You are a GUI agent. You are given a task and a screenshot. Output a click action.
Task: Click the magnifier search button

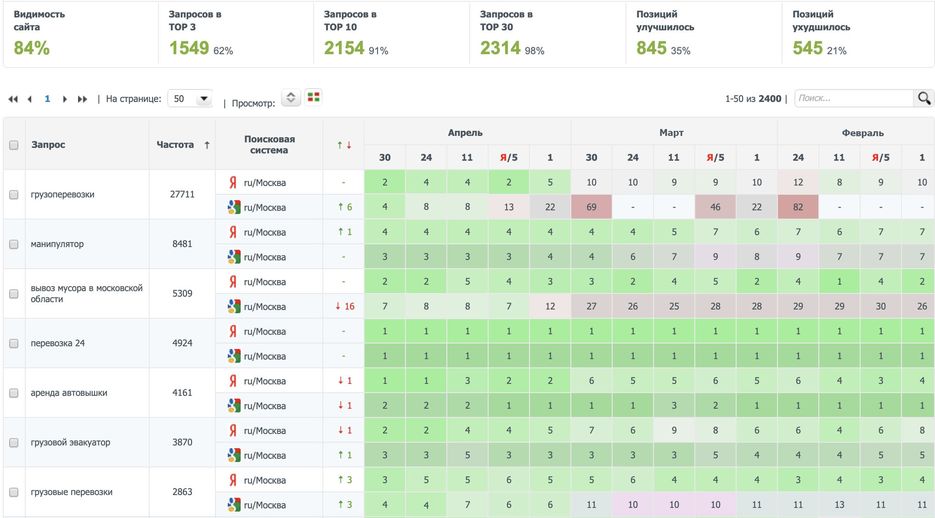coord(924,98)
